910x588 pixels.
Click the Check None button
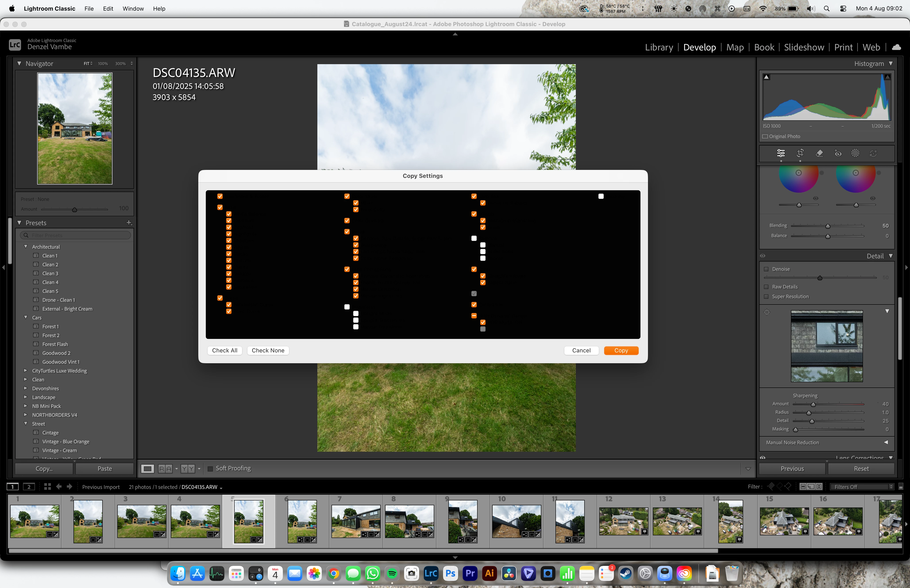point(268,350)
